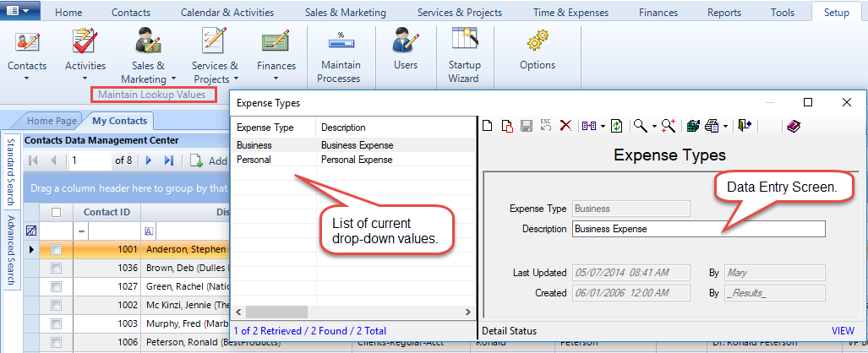Open Maintain Processes from the ribbon
The height and width of the screenshot is (353, 868).
click(339, 54)
